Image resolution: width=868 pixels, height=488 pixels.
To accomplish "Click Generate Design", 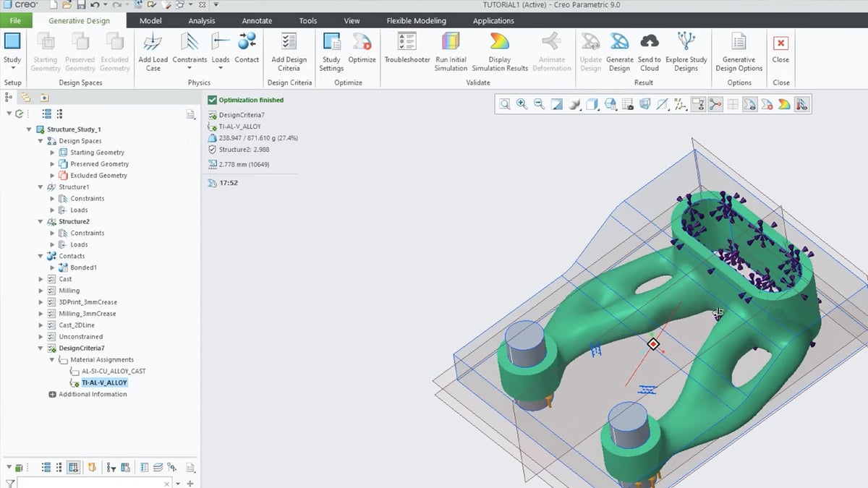I will tap(619, 52).
